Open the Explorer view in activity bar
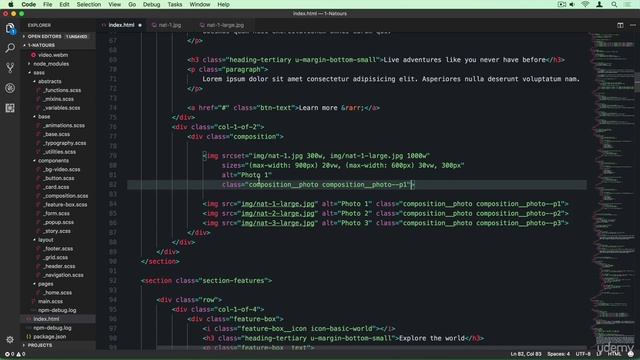 (x=10, y=29)
